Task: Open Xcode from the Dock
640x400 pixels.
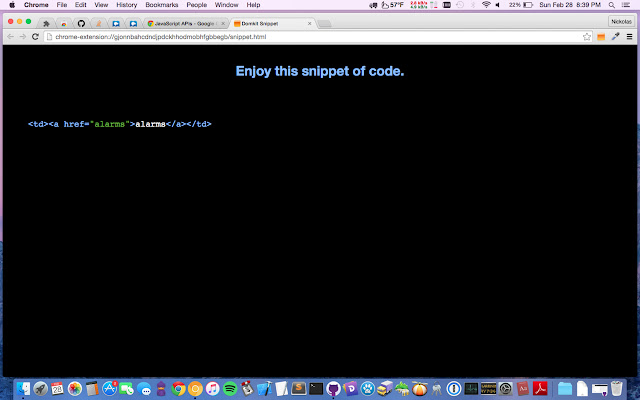Action: pos(264,388)
